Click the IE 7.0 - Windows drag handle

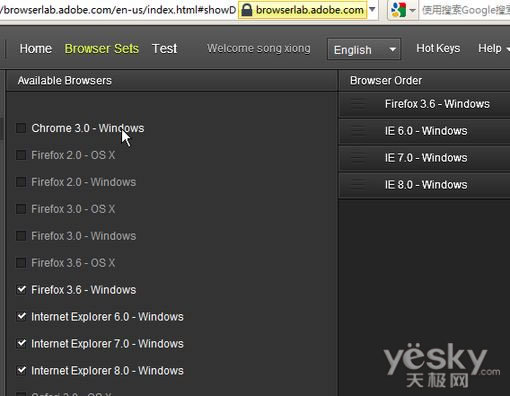click(358, 158)
